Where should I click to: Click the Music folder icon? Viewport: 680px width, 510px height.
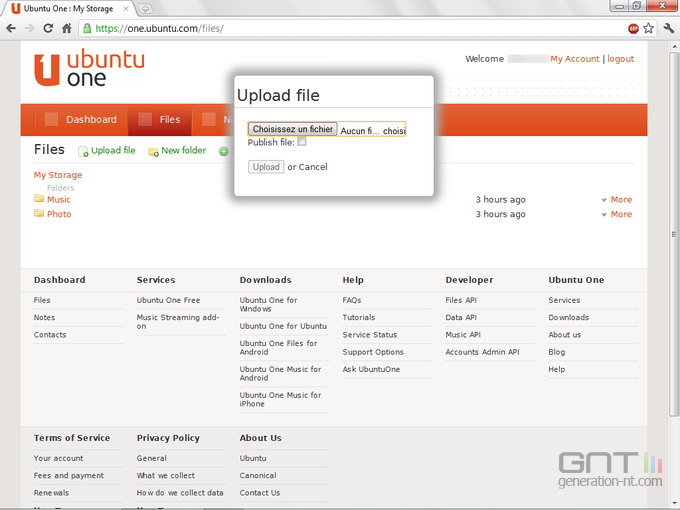pos(39,199)
